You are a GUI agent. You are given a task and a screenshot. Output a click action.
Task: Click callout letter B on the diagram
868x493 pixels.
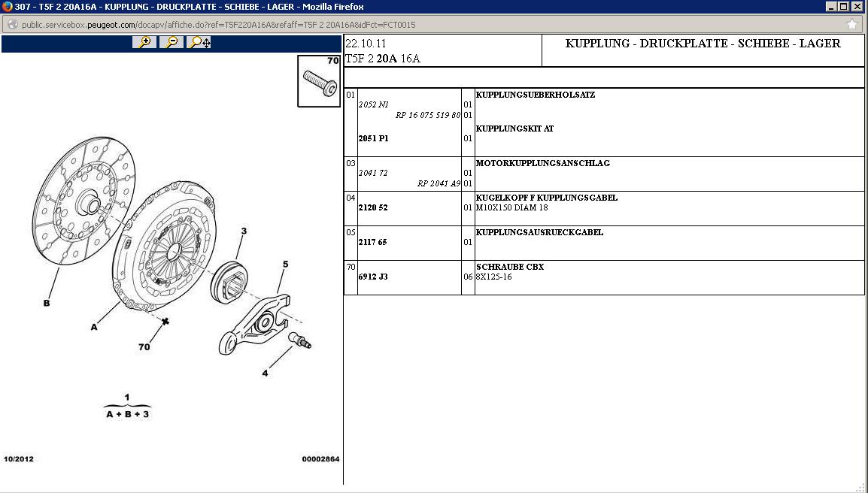[47, 303]
